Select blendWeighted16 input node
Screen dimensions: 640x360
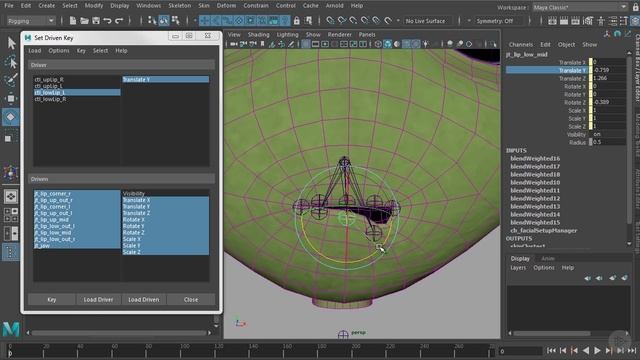point(535,158)
